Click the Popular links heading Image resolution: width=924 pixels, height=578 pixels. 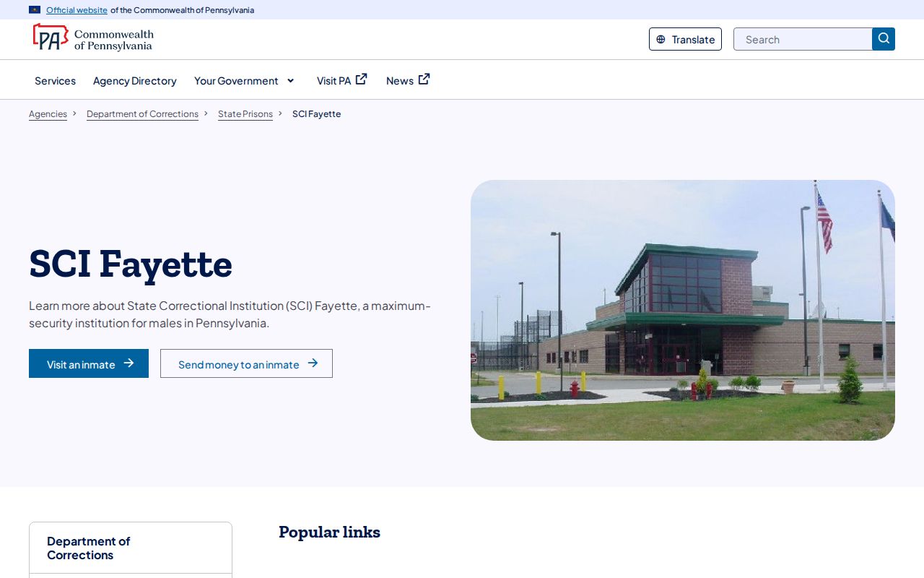click(x=329, y=532)
